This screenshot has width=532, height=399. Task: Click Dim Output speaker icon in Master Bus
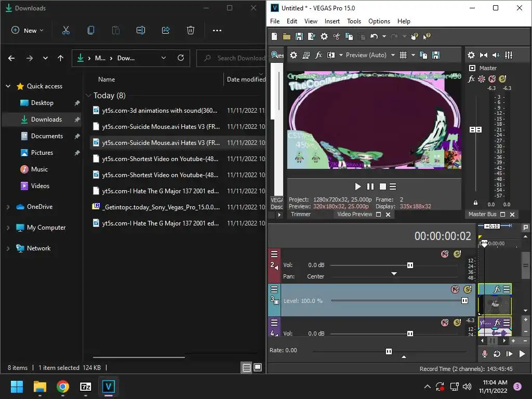[496, 55]
